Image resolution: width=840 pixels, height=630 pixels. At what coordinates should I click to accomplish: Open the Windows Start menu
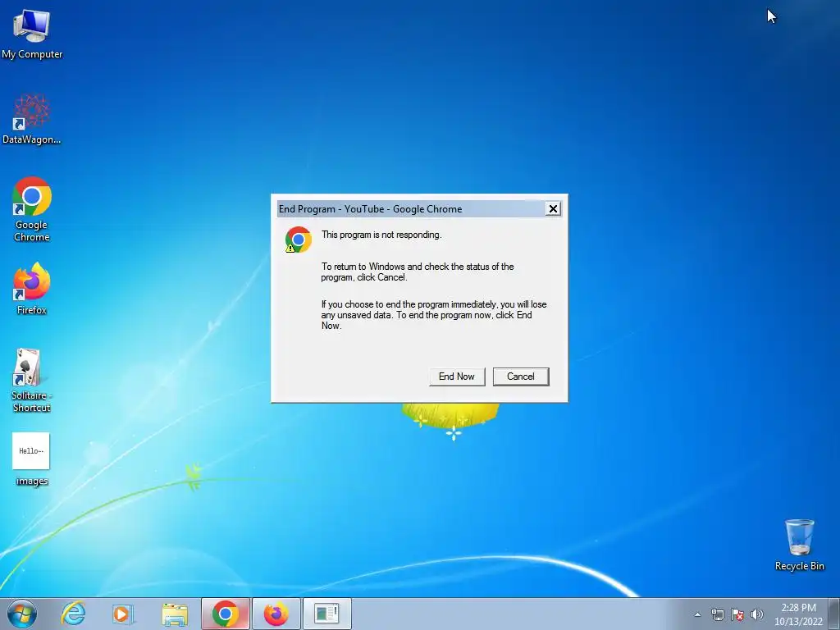22,614
